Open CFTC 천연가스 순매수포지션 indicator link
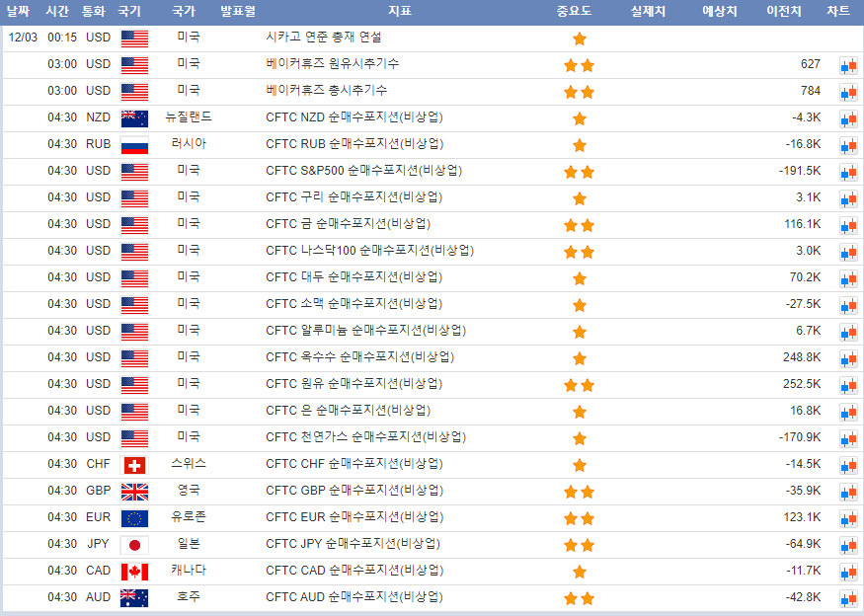The width and height of the screenshot is (864, 616). click(x=365, y=437)
